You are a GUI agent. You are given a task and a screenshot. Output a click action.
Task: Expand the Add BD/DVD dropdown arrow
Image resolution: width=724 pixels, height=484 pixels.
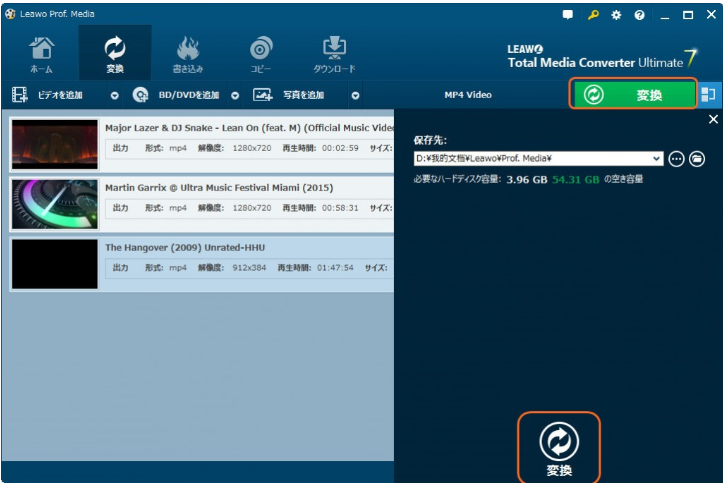click(235, 96)
